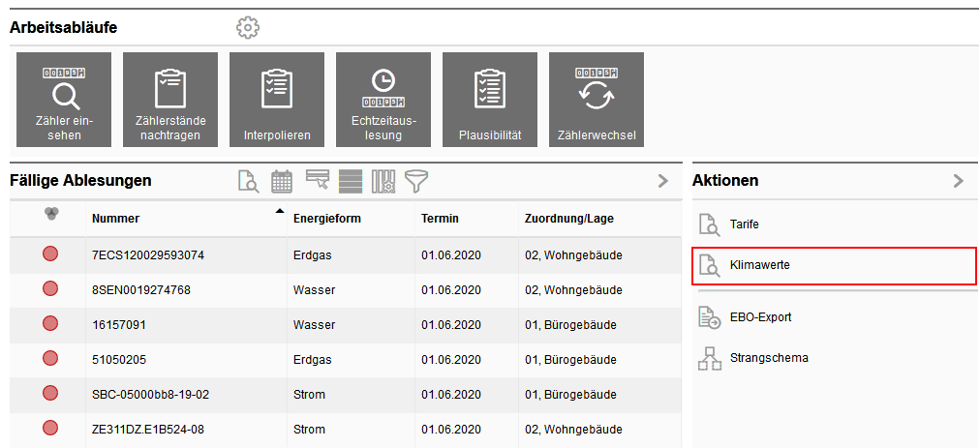Click the row selection cursor icon
The width and height of the screenshot is (980, 448).
click(x=317, y=179)
